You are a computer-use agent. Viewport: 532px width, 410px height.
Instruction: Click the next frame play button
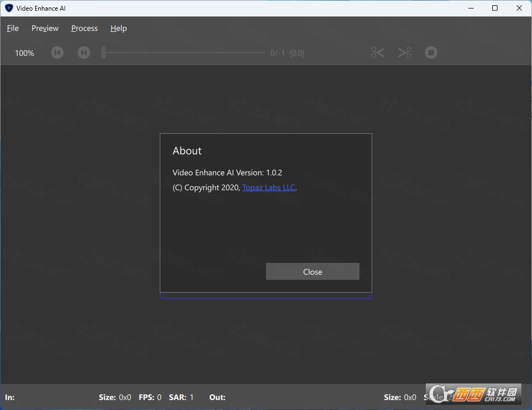coord(84,53)
